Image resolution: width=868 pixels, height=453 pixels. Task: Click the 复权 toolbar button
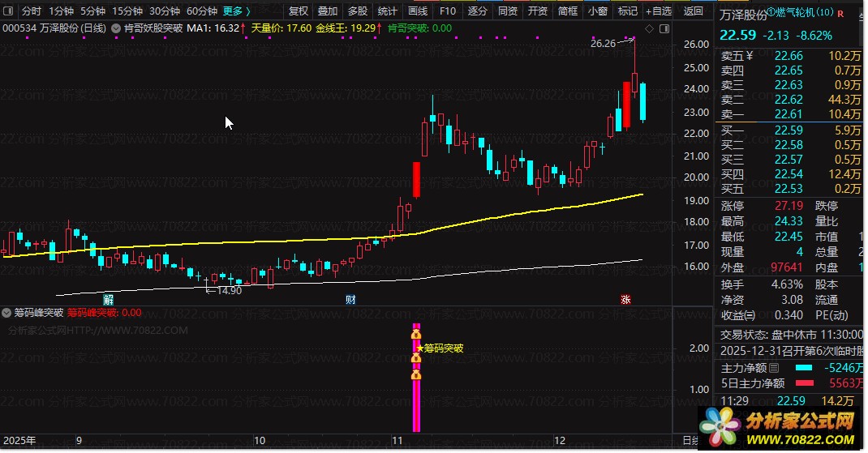[299, 11]
